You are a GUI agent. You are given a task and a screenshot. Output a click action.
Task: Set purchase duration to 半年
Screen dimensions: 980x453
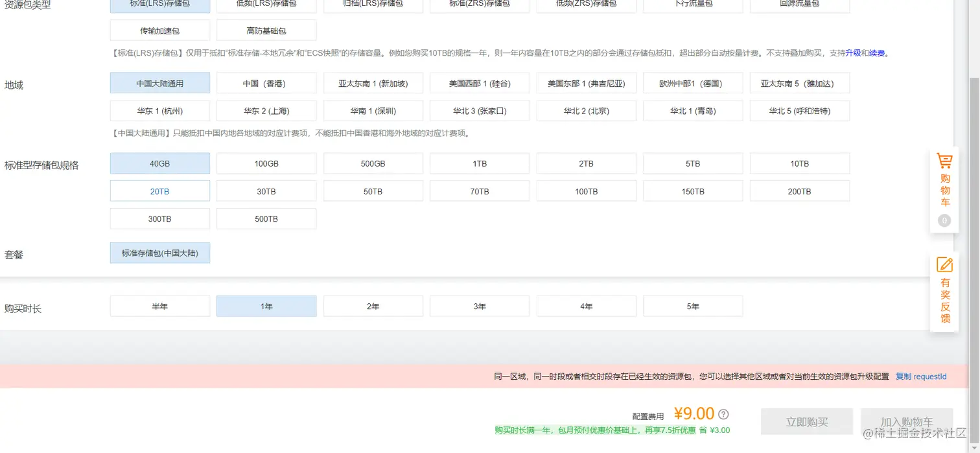160,306
